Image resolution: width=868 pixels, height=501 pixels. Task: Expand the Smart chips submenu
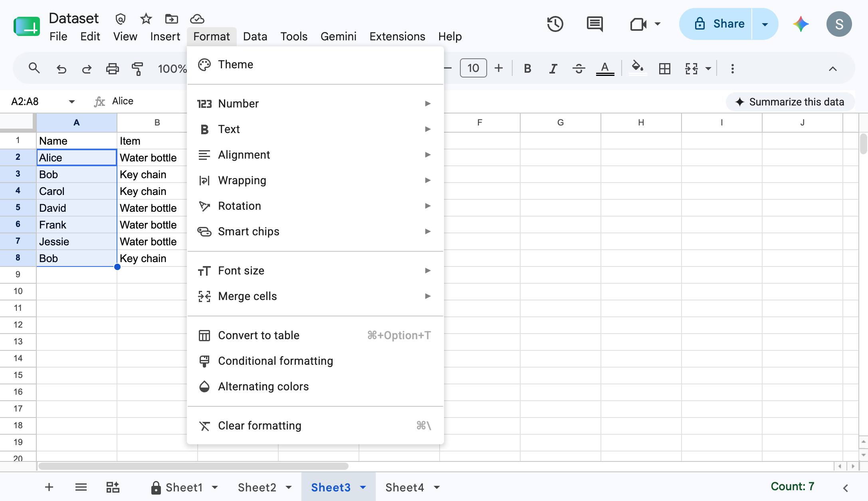click(x=315, y=231)
